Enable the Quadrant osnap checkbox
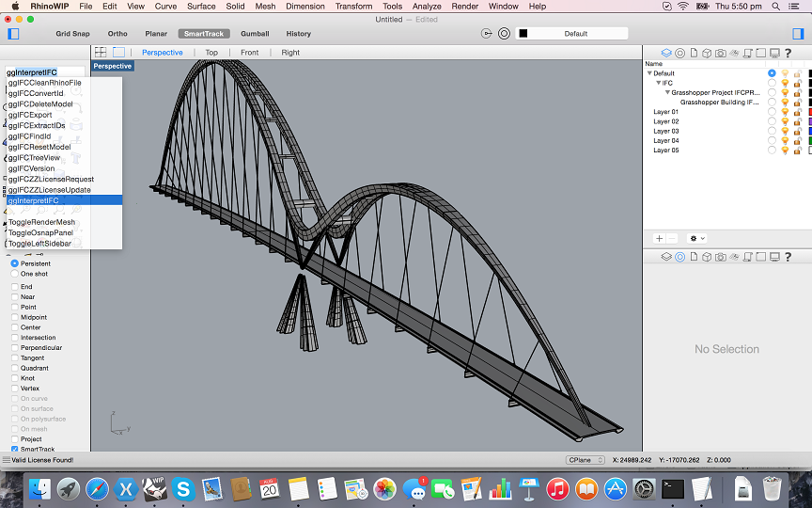This screenshot has width=812, height=508. click(x=15, y=368)
